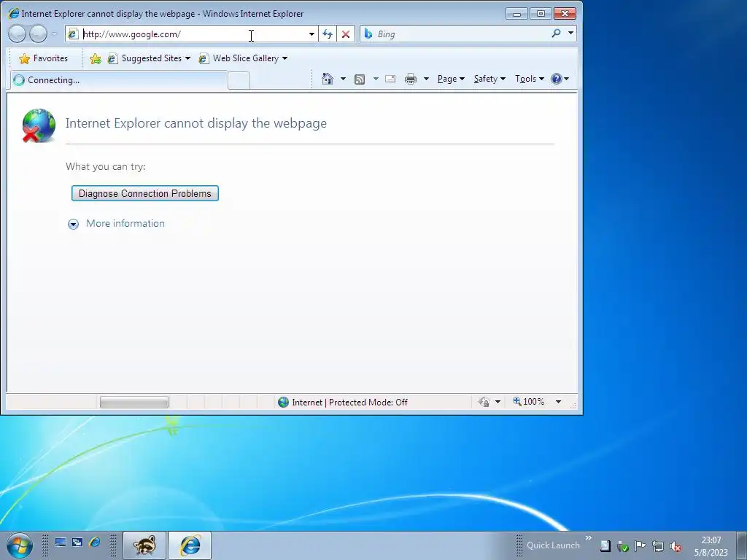Image resolution: width=747 pixels, height=560 pixels.
Task: Click the Back navigation button
Action: click(x=18, y=34)
